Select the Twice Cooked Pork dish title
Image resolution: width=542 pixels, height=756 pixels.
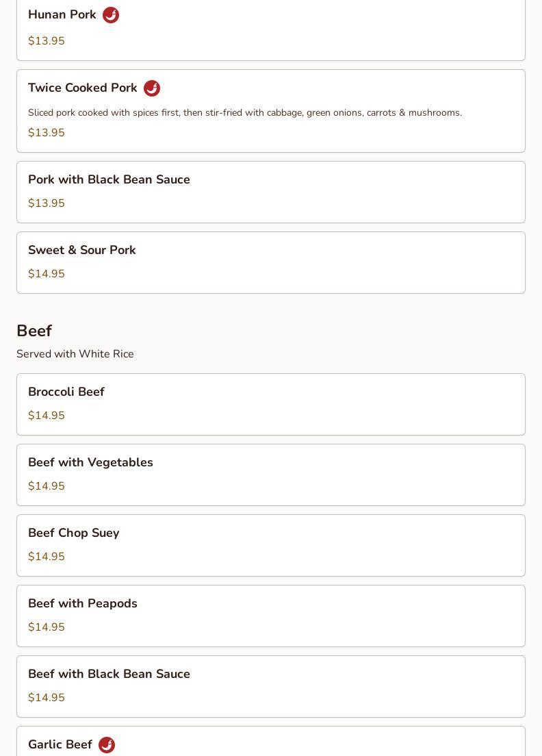click(83, 88)
